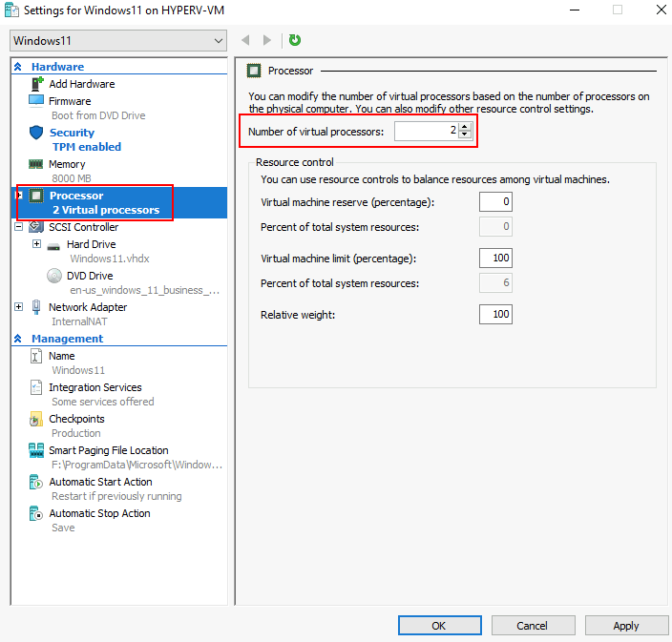The image size is (672, 642).
Task: Select the DVD Drive item
Action: pos(90,276)
